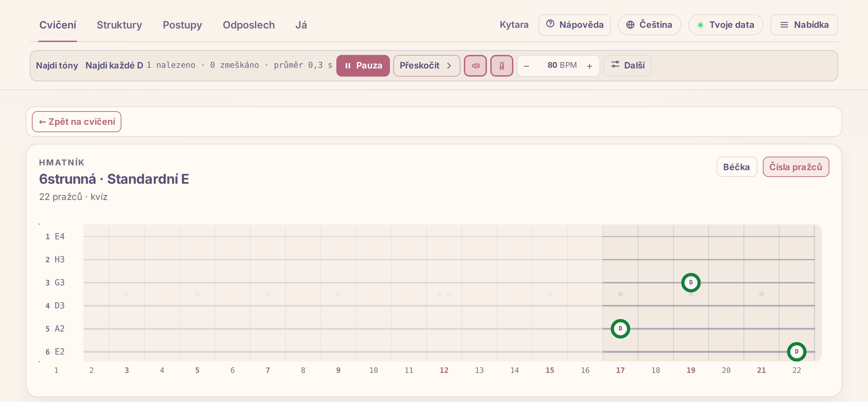This screenshot has width=868, height=402.
Task: Click the fret number 5 label
Action: pos(197,370)
